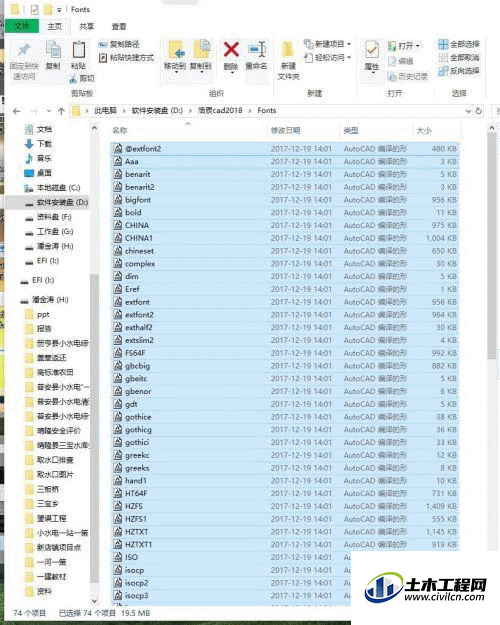Switch to the View (查看) tab
The height and width of the screenshot is (625, 500).
119,27
